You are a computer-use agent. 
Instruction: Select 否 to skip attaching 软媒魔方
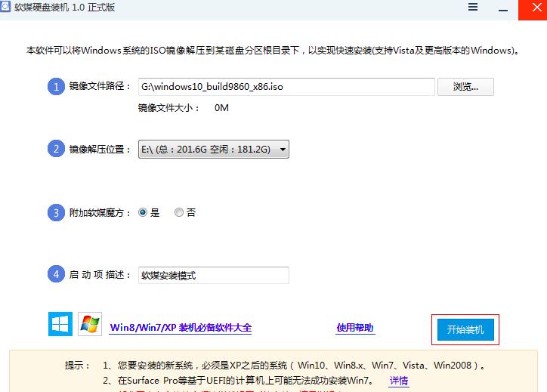(179, 212)
